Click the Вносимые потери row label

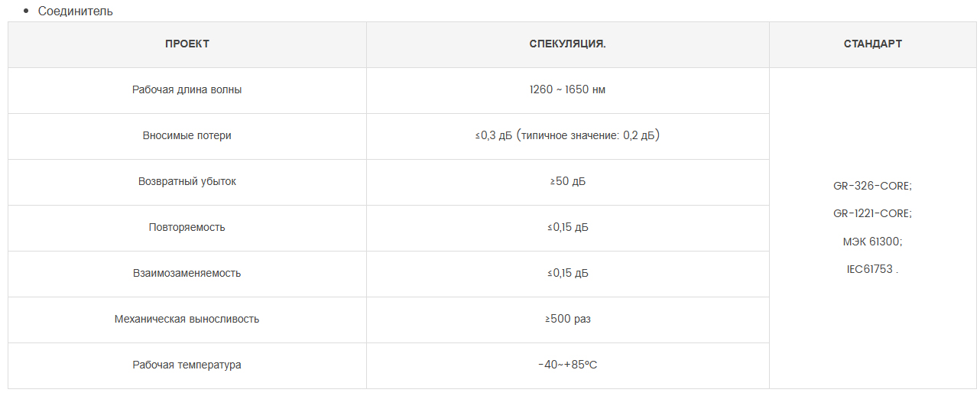(187, 136)
